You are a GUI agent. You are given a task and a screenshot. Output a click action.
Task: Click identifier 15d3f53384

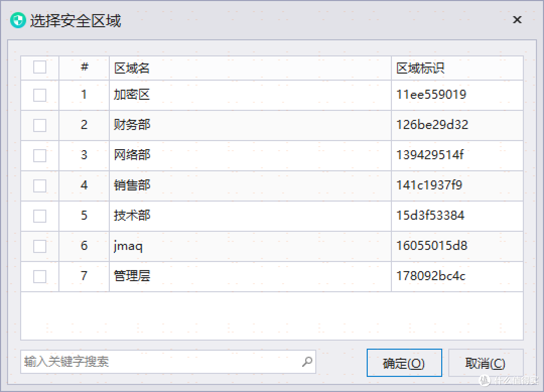click(x=430, y=216)
